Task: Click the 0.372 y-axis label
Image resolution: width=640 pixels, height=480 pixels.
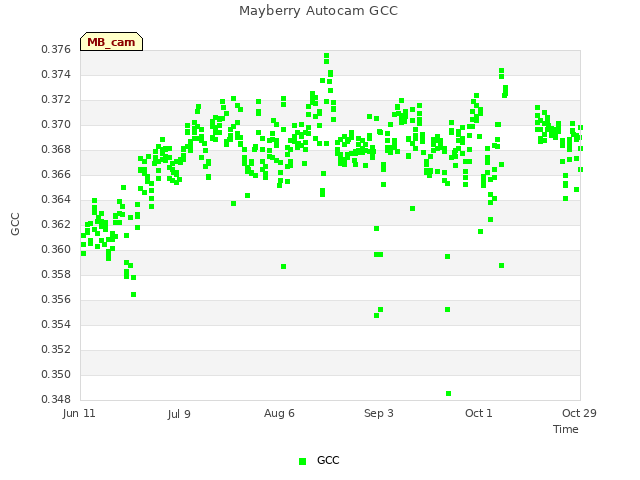Action: pos(56,100)
